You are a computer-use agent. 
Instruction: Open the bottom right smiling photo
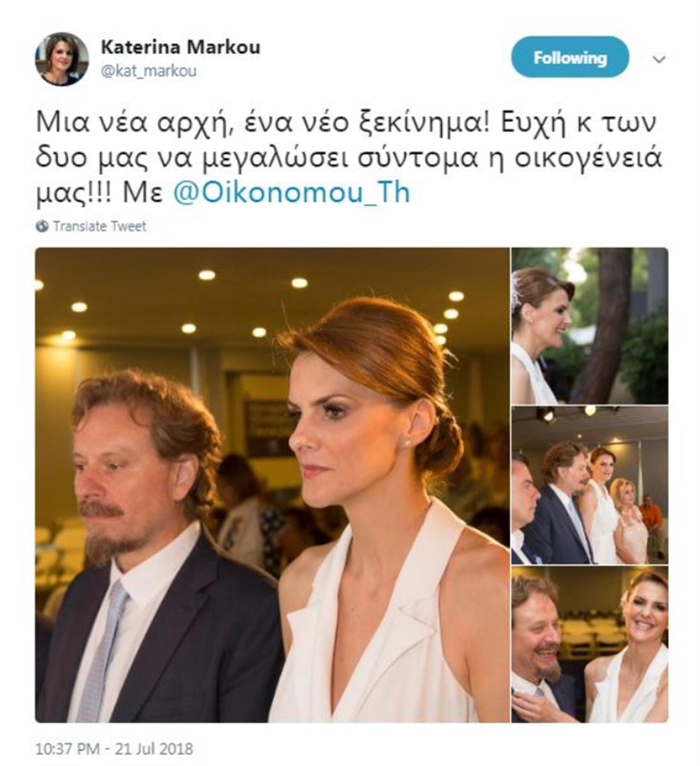[590, 644]
